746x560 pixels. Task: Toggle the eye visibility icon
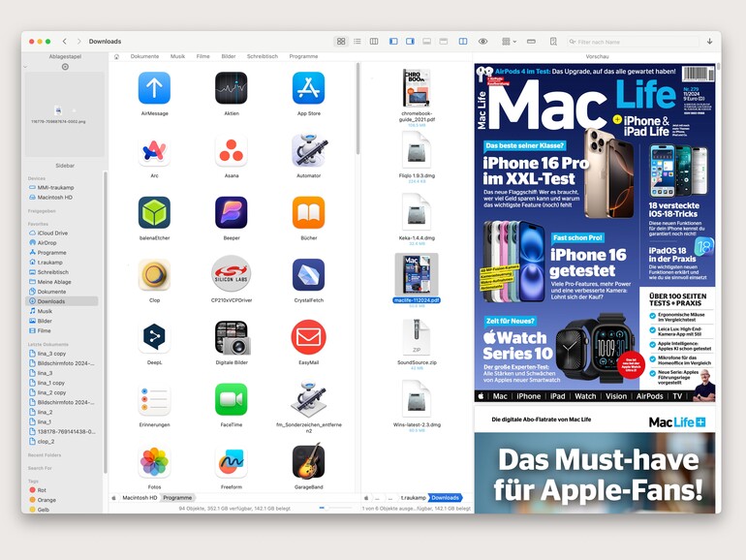tap(482, 42)
